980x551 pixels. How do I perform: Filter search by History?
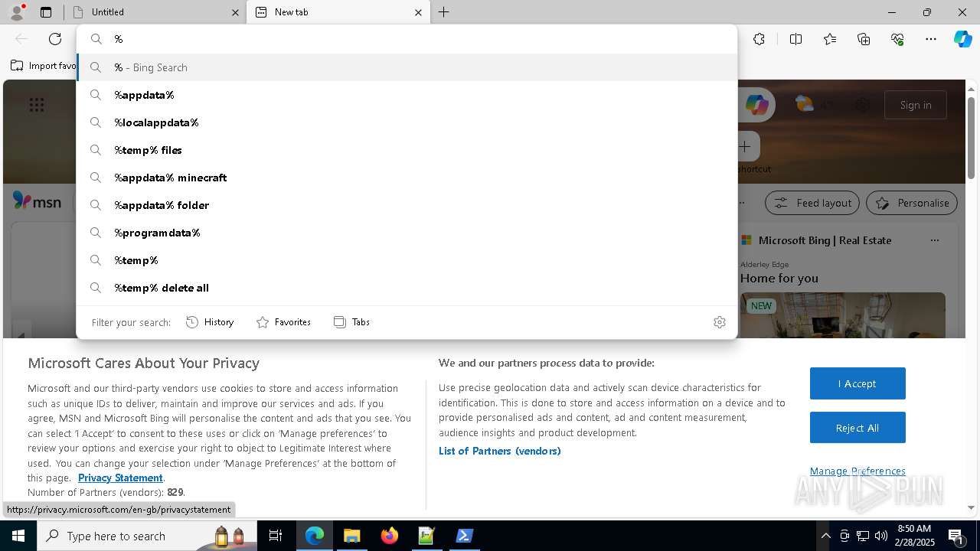coord(210,322)
